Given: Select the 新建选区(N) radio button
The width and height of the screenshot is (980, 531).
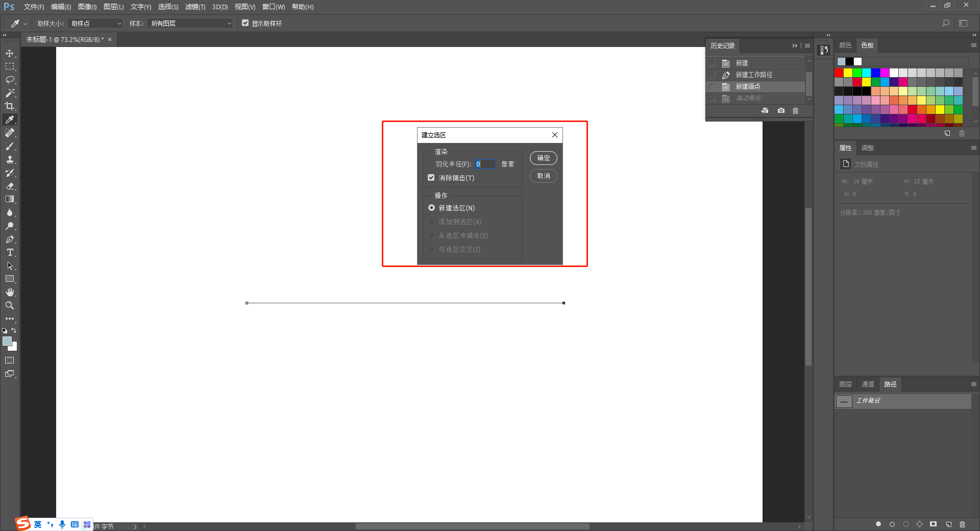Looking at the screenshot, I should coord(432,208).
